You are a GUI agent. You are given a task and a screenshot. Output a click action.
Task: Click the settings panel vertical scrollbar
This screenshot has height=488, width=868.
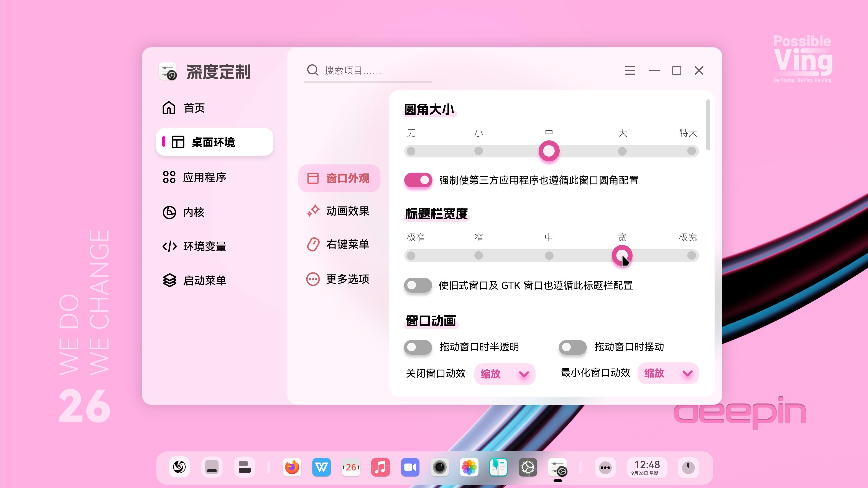(x=708, y=125)
